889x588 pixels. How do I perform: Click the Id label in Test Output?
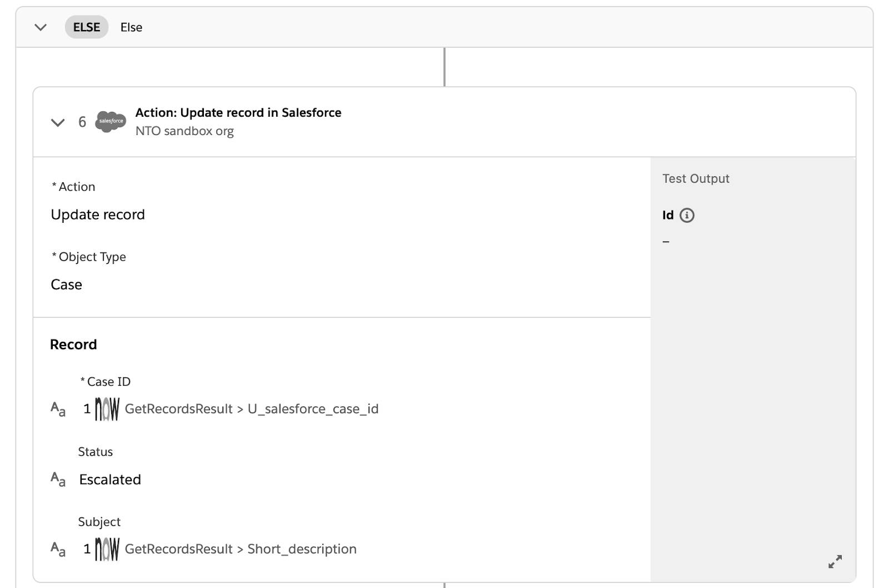coord(668,215)
